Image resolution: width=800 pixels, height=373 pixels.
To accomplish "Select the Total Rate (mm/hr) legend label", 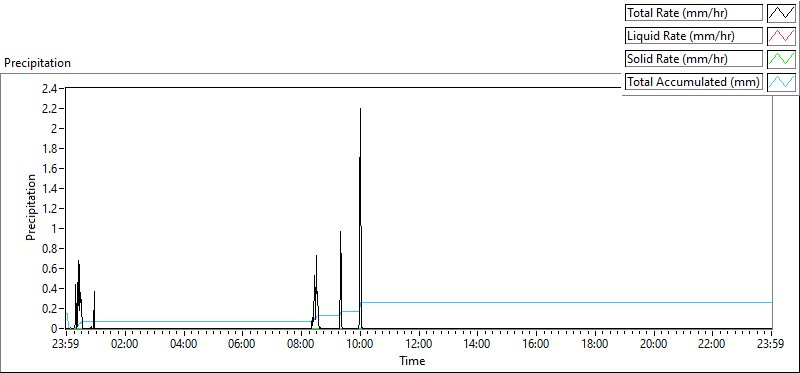I will coord(694,13).
